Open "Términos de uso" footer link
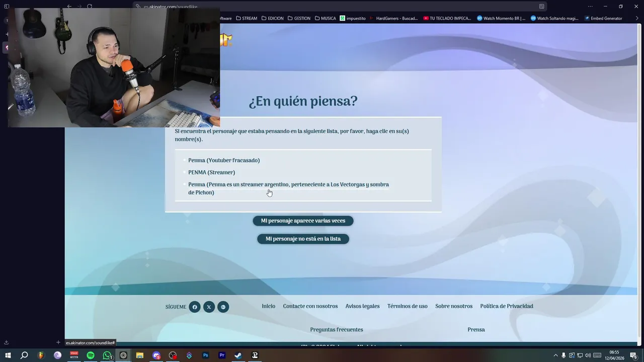This screenshot has height=362, width=644. click(x=407, y=306)
